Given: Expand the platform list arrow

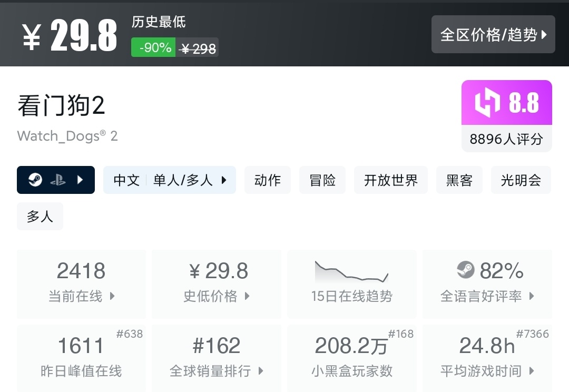Looking at the screenshot, I should (x=81, y=180).
